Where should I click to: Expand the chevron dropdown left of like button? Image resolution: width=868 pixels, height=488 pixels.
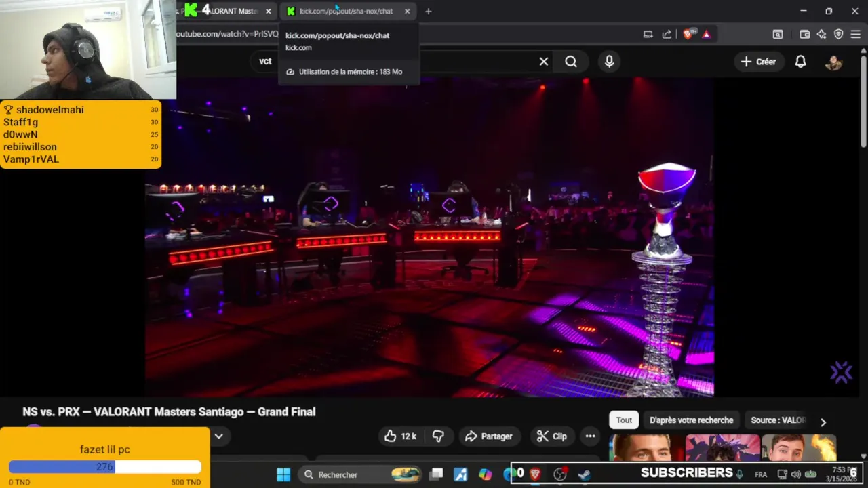coord(219,436)
